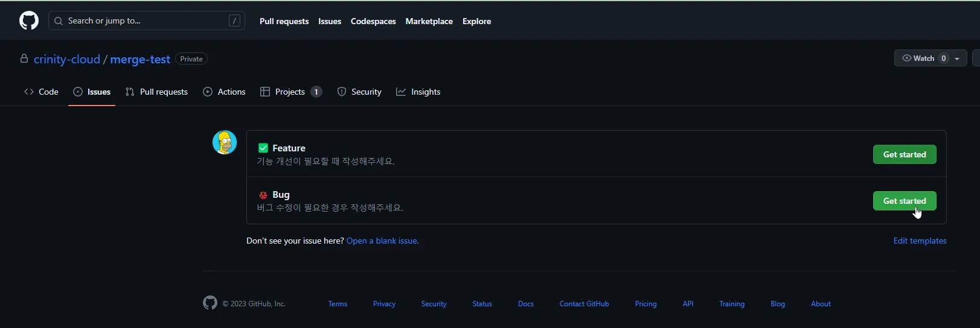This screenshot has width=980, height=328.
Task: Get started with the Bug template
Action: 905,201
